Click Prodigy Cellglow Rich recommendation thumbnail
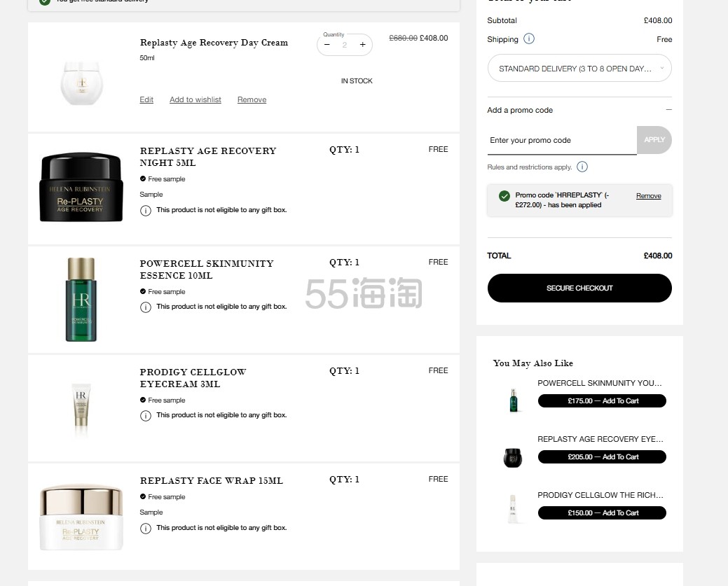The height and width of the screenshot is (586, 728). (x=513, y=509)
